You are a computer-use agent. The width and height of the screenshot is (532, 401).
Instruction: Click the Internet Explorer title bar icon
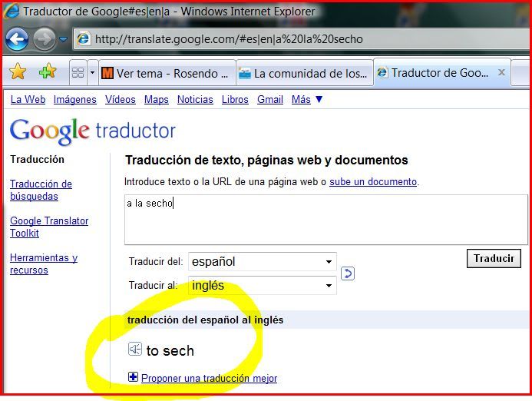click(12, 11)
